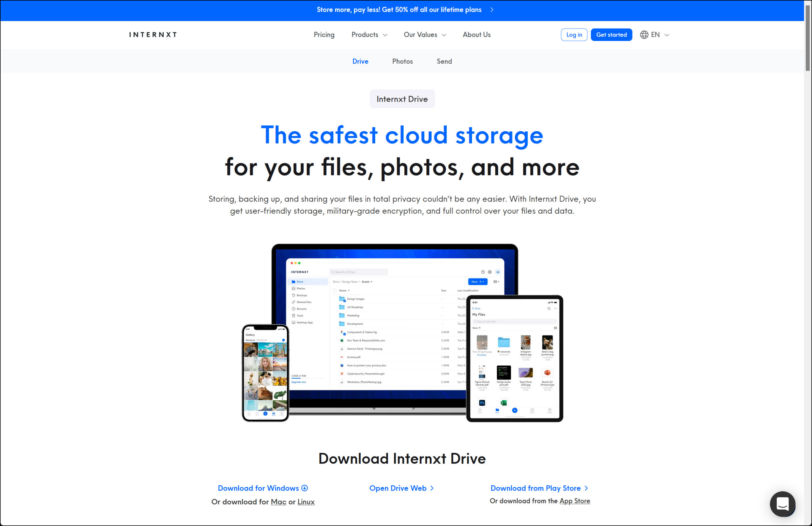
Task: Click the Linux download link
Action: tap(306, 502)
